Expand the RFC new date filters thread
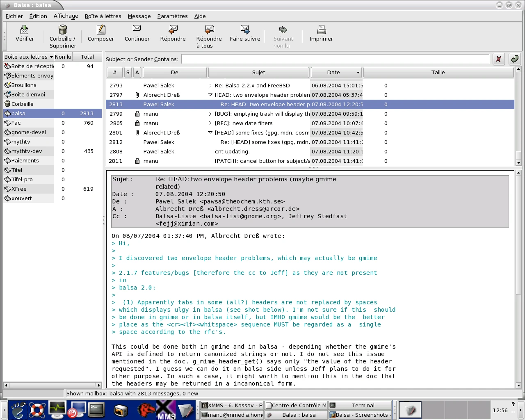The image size is (525, 420). pyautogui.click(x=210, y=123)
